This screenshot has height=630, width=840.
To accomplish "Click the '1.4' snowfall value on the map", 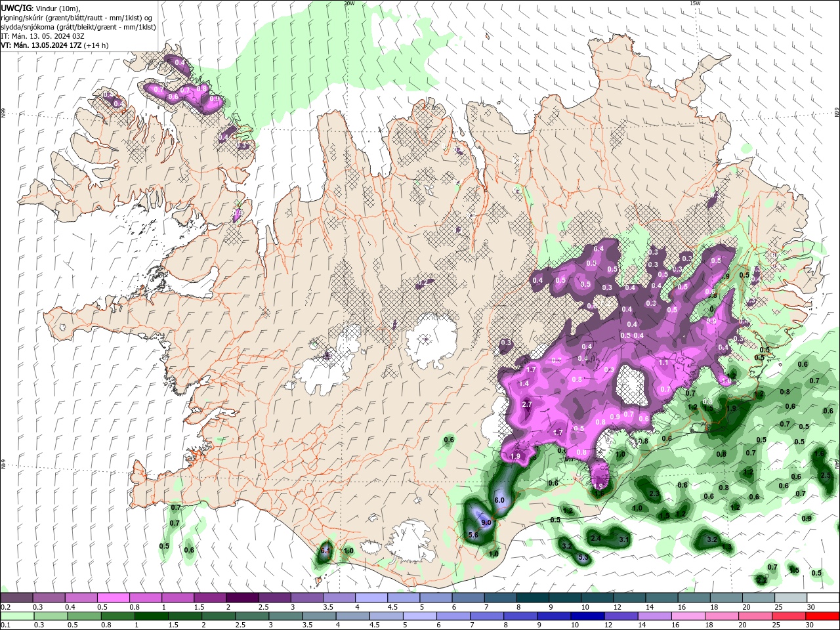I will [x=524, y=383].
